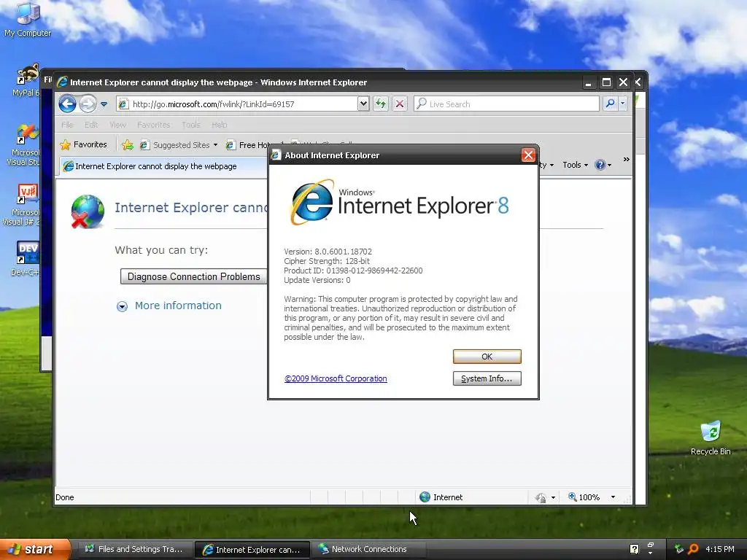Click the system clock showing 4:15 PM

(x=719, y=549)
